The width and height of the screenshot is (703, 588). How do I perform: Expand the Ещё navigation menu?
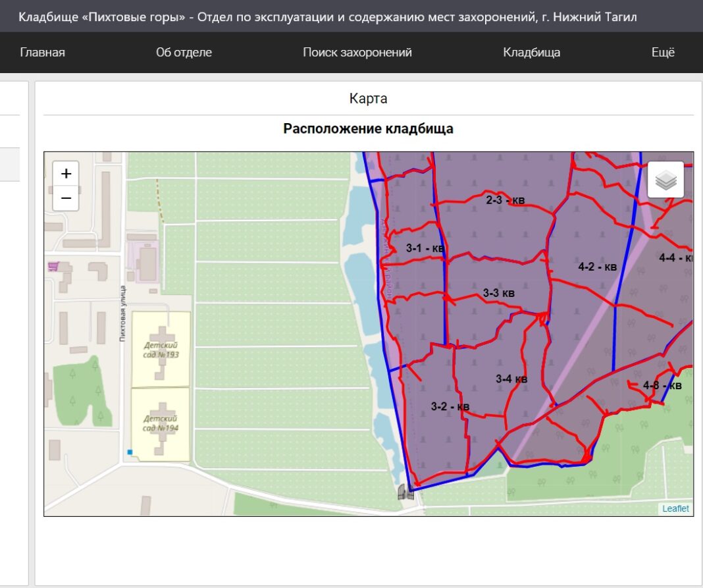tap(663, 53)
